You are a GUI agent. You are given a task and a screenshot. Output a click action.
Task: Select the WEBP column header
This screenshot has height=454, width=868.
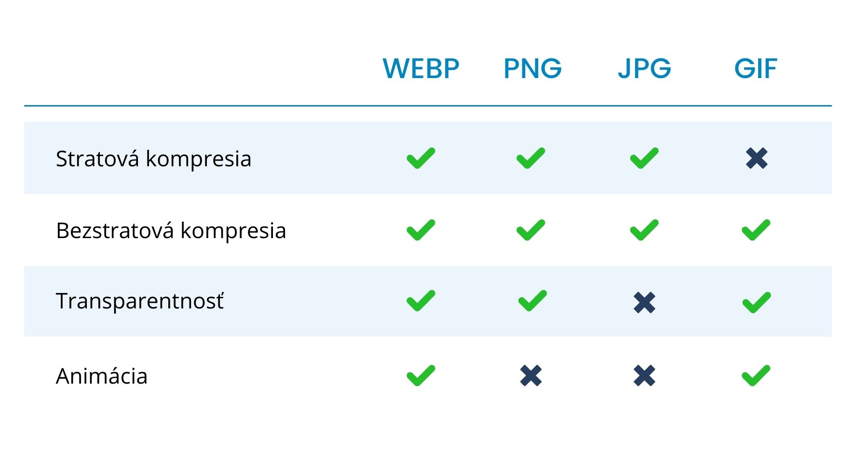coord(420,68)
